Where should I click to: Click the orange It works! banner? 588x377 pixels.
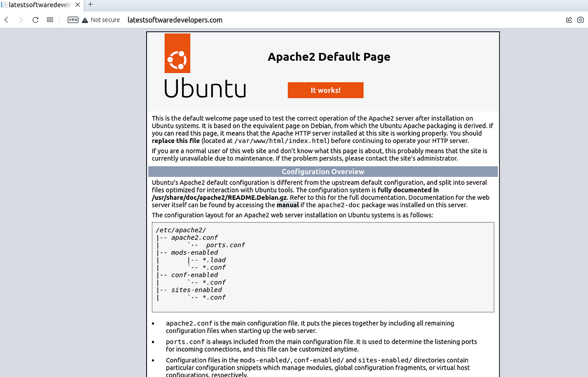click(x=325, y=90)
